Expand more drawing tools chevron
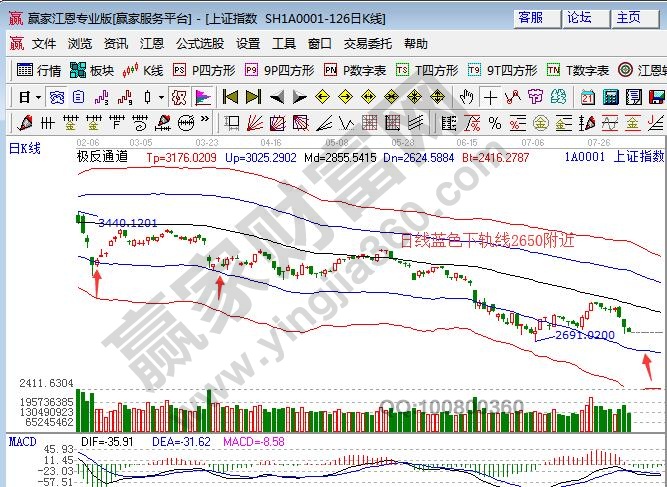 (205, 119)
